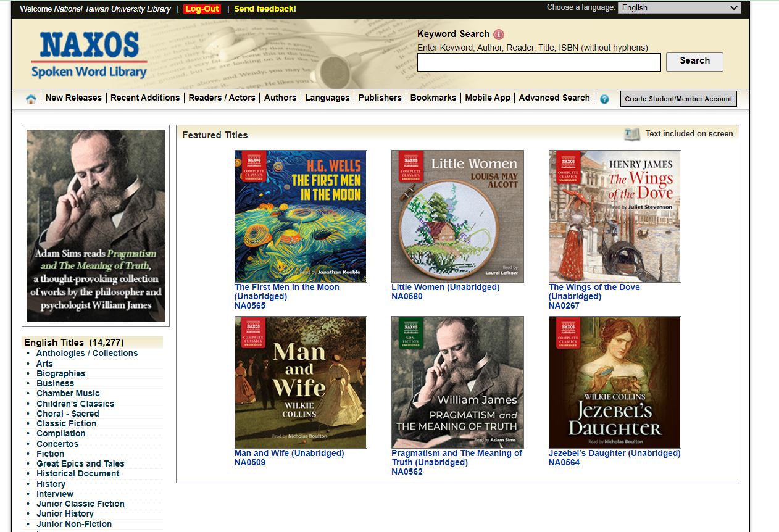Click the Keyword Search info icon
This screenshot has width=779, height=532.
click(x=499, y=35)
